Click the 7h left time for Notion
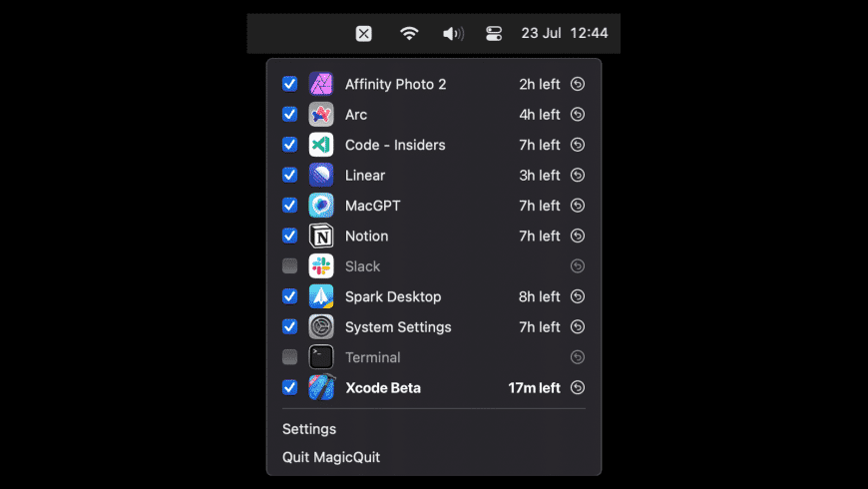868x489 pixels. [539, 236]
